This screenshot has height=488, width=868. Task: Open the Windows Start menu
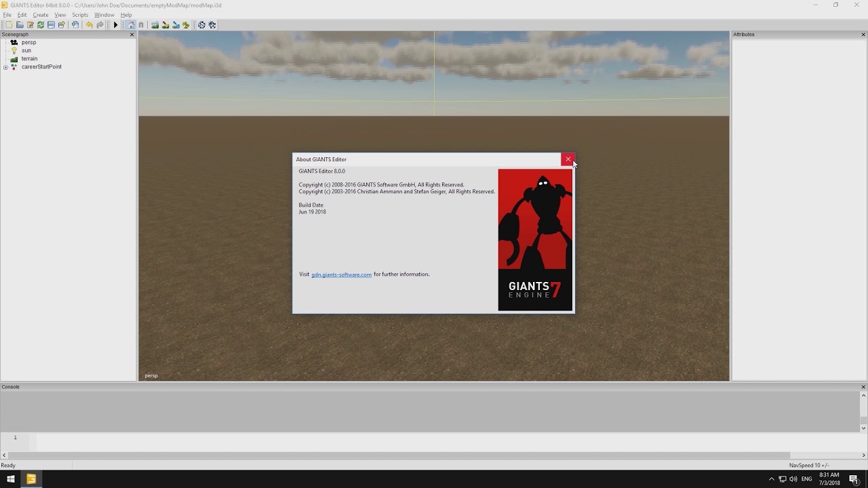(x=10, y=479)
